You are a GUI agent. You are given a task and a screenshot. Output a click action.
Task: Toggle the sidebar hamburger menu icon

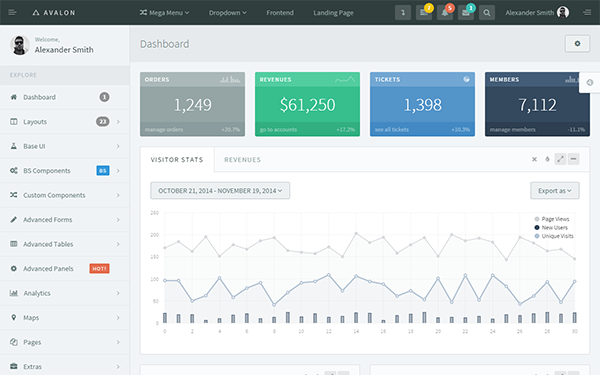(12, 13)
